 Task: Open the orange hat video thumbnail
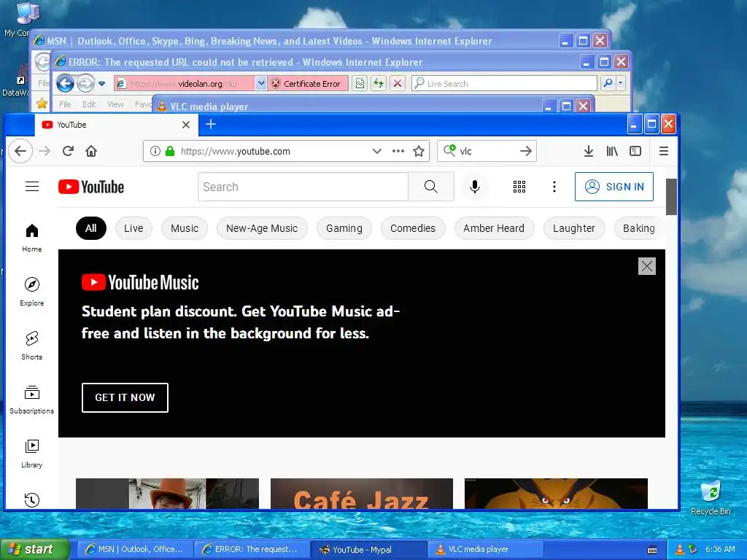point(167,494)
